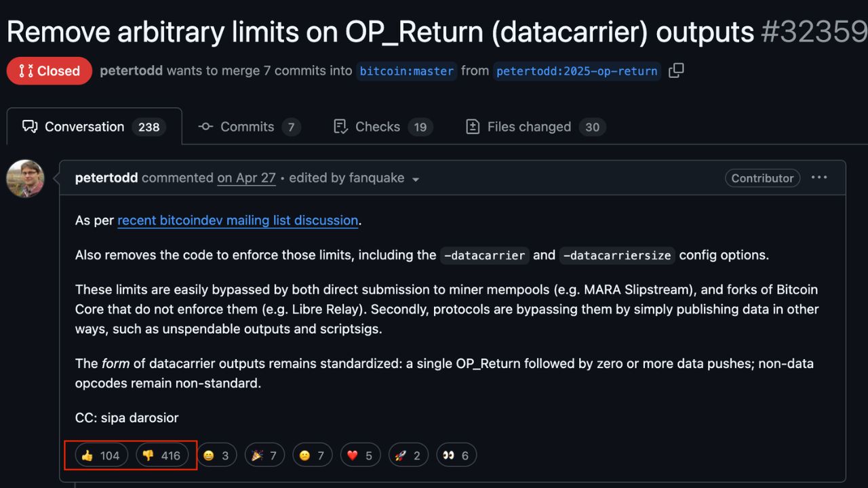Toggle the laugh emoji reaction

217,455
